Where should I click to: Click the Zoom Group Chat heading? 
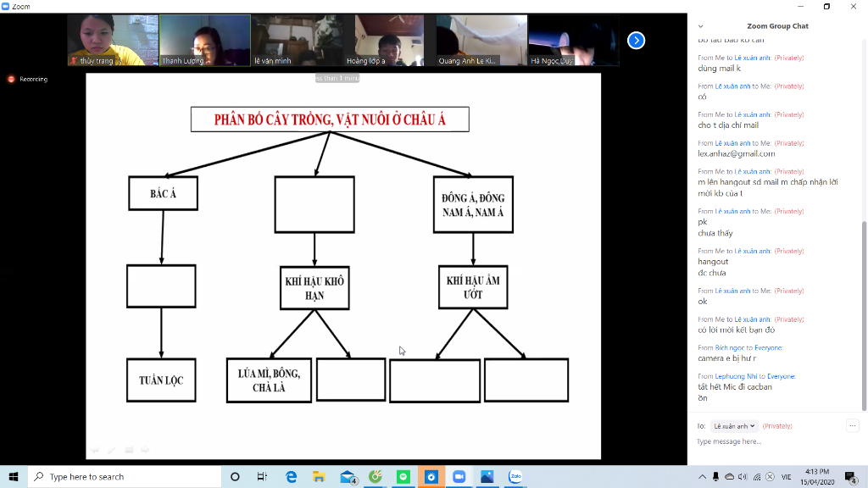[777, 26]
